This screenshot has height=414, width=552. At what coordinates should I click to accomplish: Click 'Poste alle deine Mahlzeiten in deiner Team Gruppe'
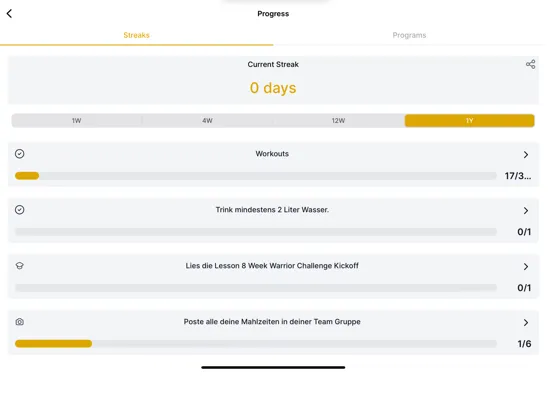click(x=272, y=322)
